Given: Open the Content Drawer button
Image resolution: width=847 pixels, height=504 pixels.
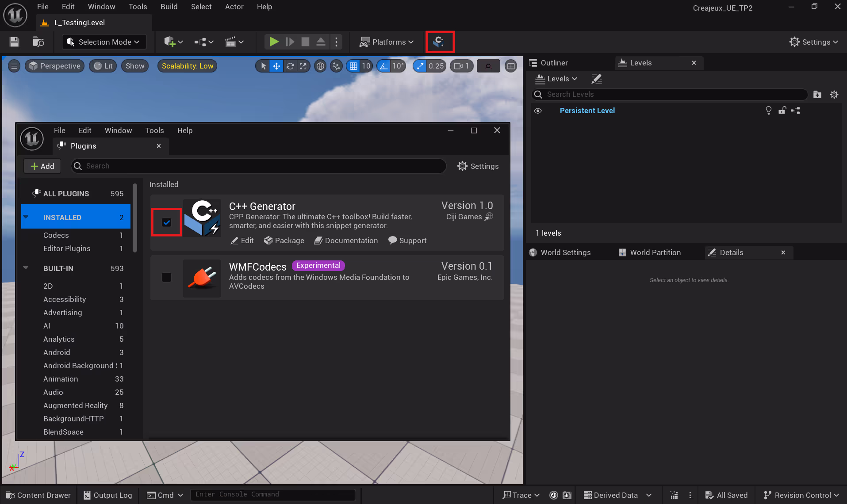Looking at the screenshot, I should pos(38,495).
